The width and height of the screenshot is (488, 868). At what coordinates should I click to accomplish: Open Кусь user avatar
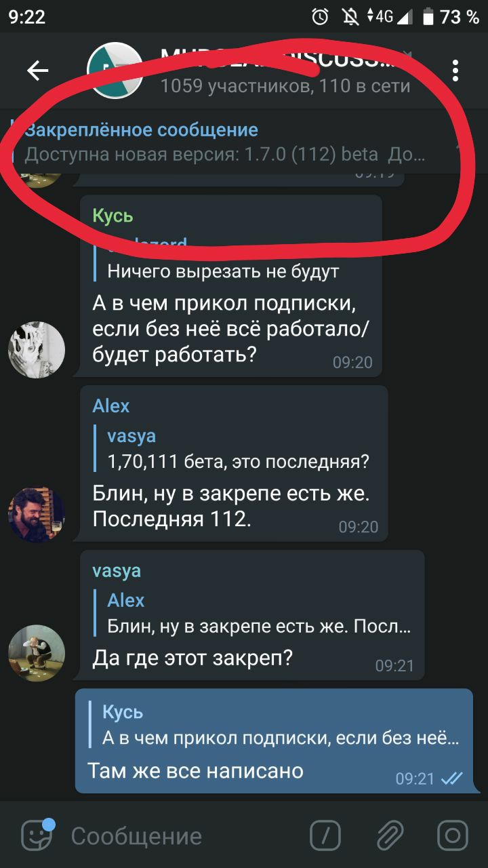pyautogui.click(x=37, y=350)
